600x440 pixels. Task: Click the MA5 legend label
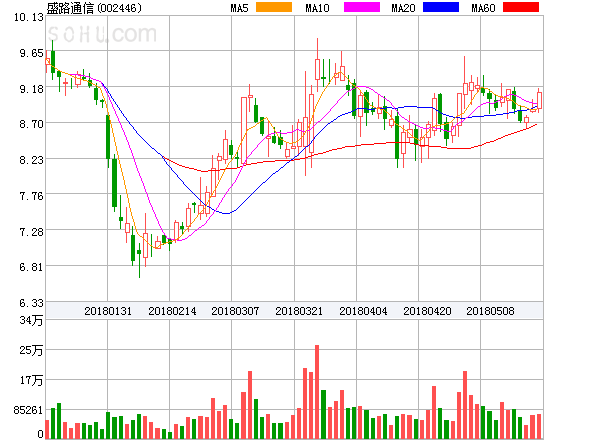[x=239, y=8]
